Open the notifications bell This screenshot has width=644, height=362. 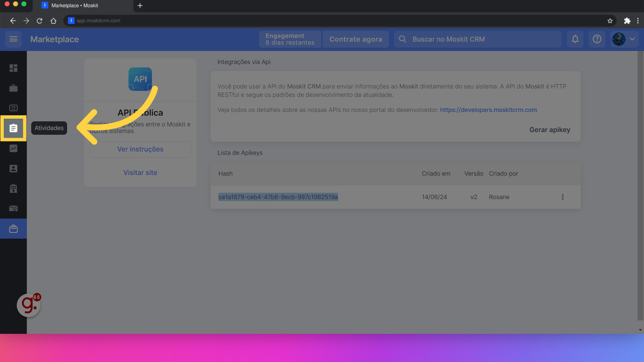click(575, 39)
